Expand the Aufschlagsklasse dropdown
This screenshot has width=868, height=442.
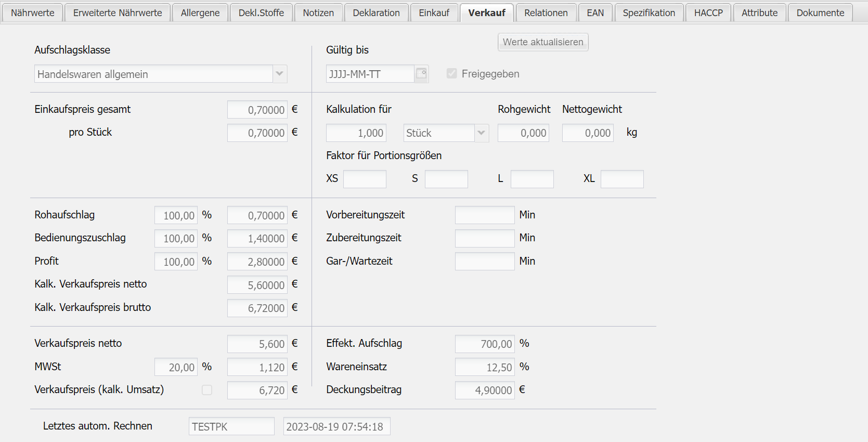click(x=280, y=74)
